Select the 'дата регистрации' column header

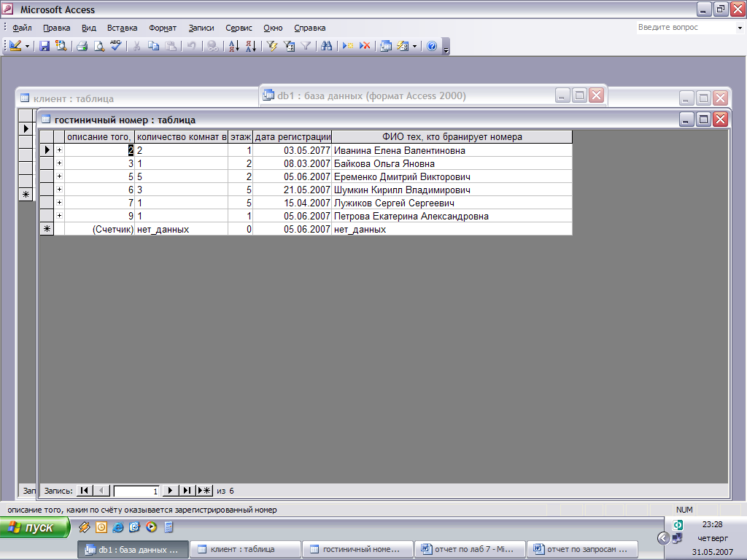click(x=292, y=136)
